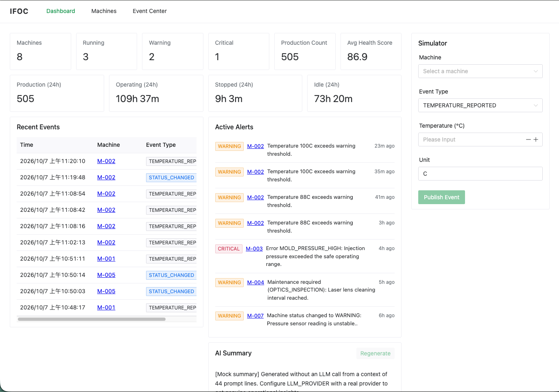The width and height of the screenshot is (559, 392).
Task: Click the Critical count card
Action: [239, 51]
